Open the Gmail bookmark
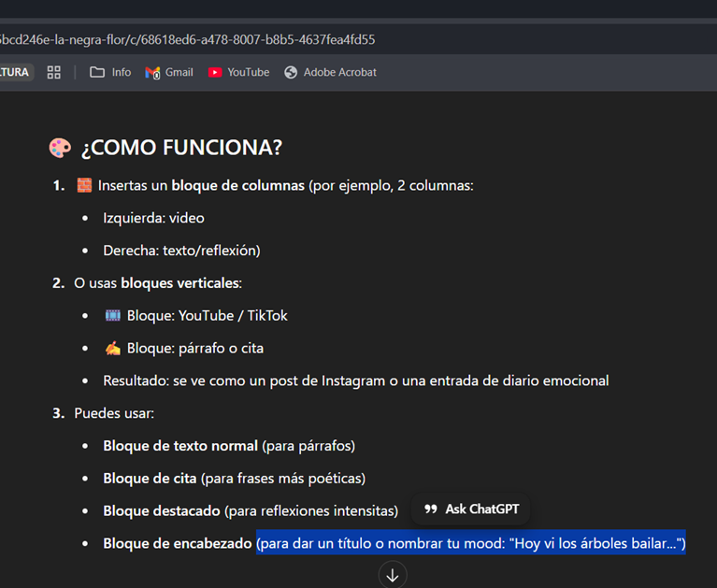 [x=169, y=72]
